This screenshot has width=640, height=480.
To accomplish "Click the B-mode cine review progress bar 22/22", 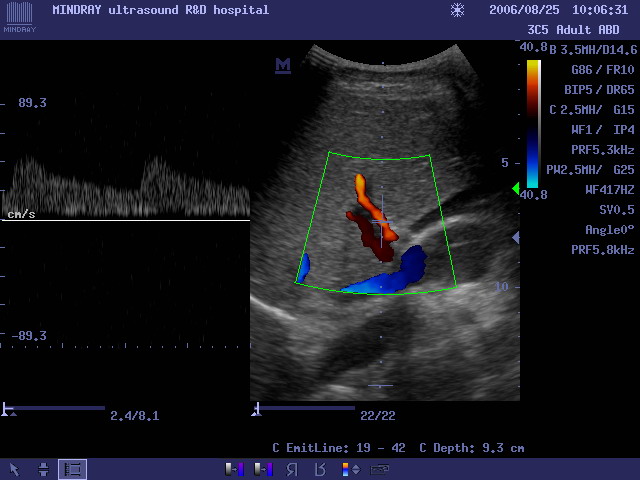I will (303, 409).
